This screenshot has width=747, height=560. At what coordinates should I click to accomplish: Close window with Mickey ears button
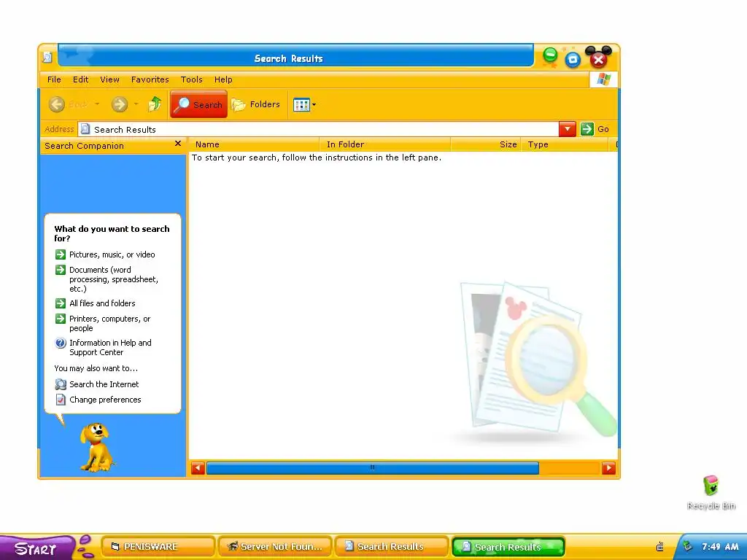point(598,58)
